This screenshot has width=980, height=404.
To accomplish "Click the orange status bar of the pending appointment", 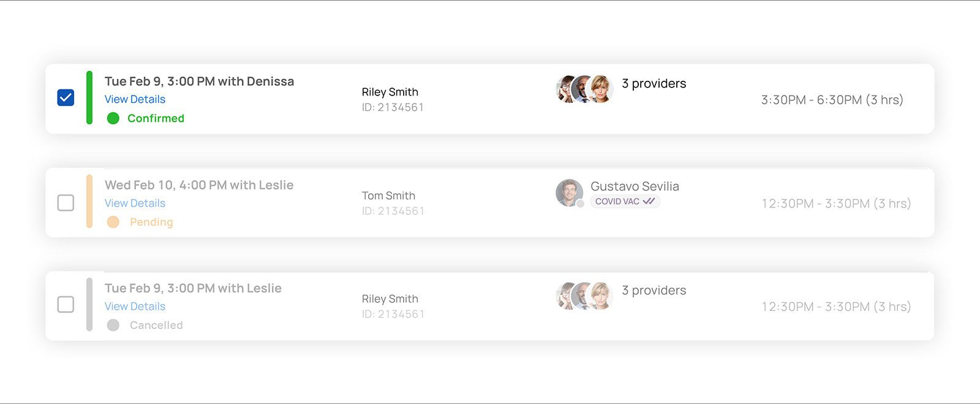I will point(89,201).
